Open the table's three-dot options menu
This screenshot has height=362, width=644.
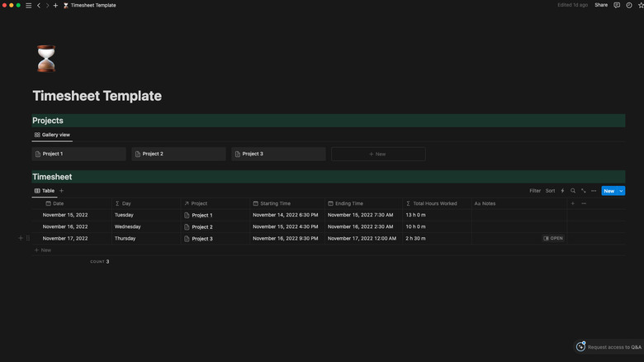coord(594,191)
